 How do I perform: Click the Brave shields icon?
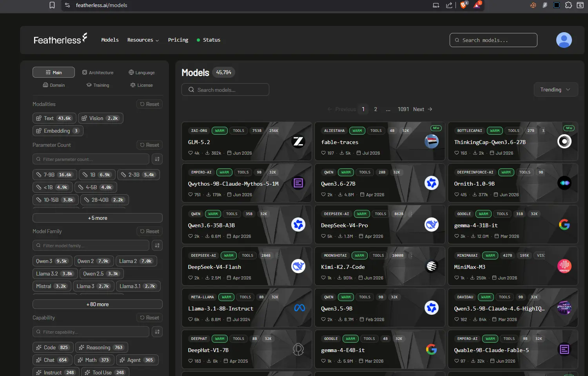tap(464, 5)
